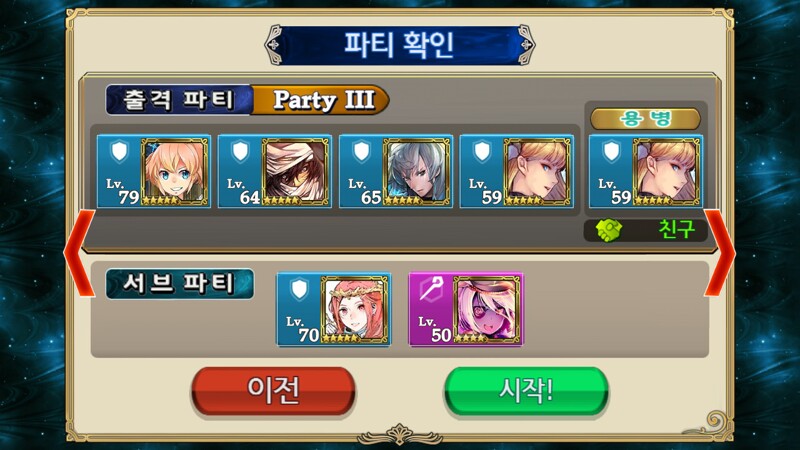Click the green handshake friend icon
The width and height of the screenshot is (800, 450).
[609, 231]
